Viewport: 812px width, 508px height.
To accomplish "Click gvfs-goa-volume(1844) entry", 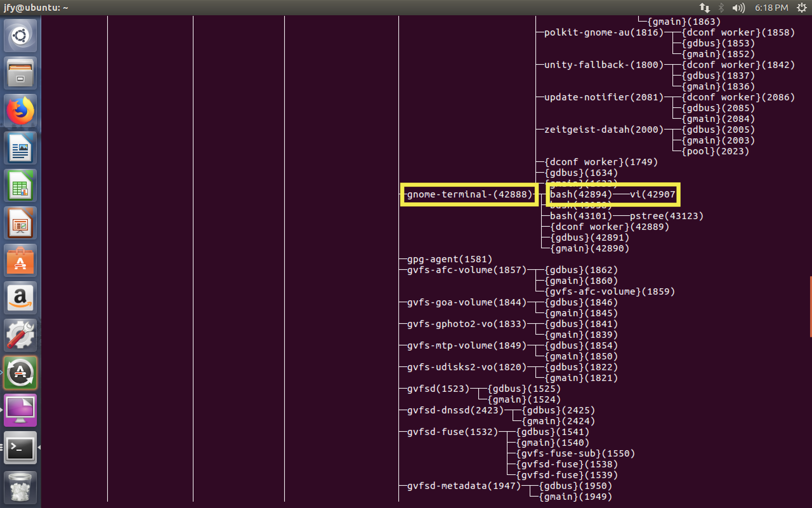I will pos(467,302).
